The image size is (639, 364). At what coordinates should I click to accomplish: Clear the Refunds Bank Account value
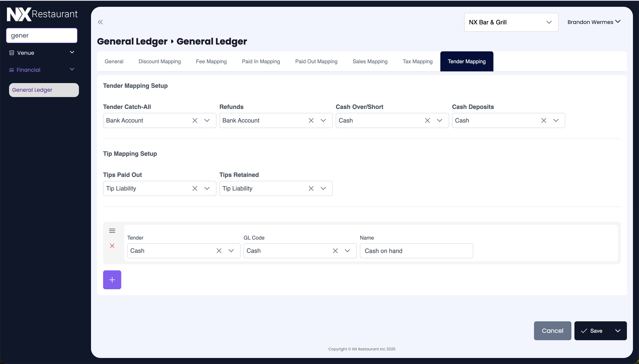311,120
